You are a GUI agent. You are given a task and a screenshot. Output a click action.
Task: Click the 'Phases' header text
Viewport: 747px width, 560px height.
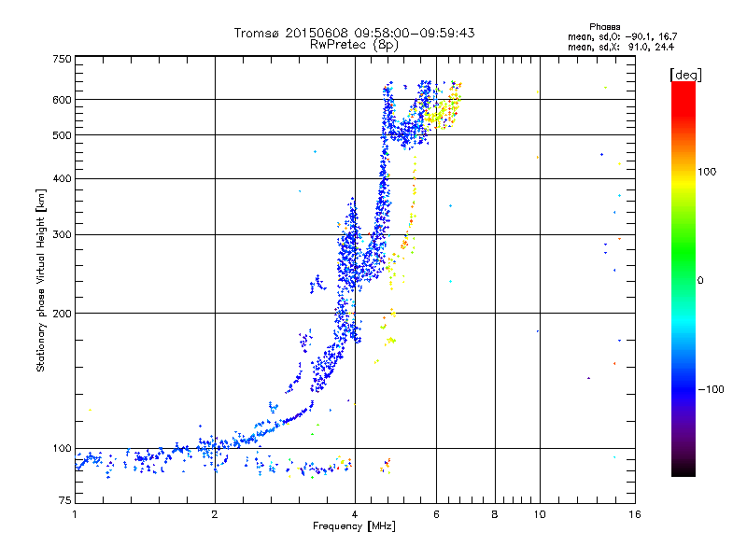tap(604, 27)
